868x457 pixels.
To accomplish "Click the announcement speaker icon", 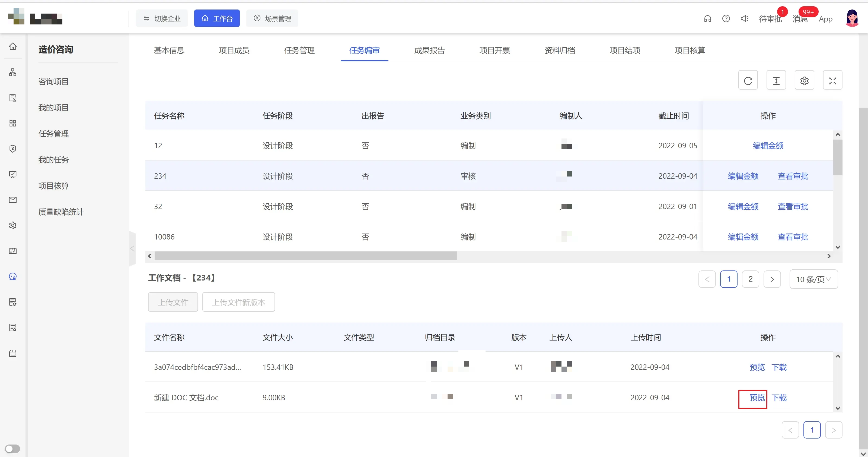I will pos(744,18).
